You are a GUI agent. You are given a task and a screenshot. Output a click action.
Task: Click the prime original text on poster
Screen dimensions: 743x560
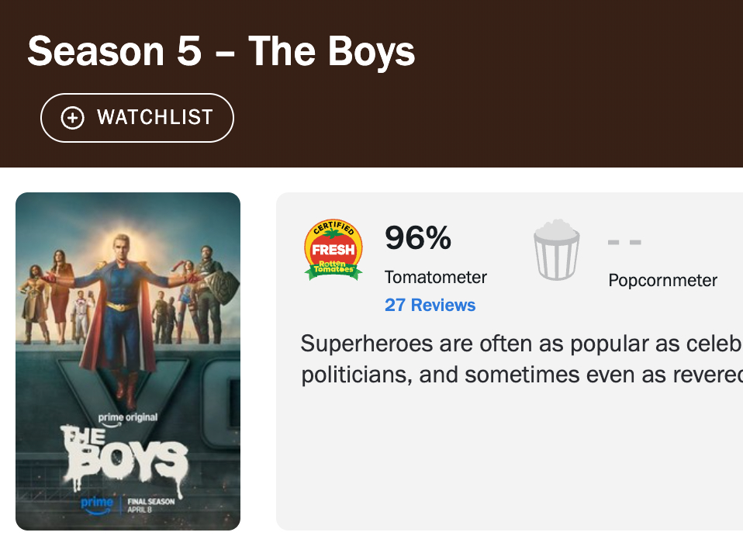pyautogui.click(x=128, y=418)
